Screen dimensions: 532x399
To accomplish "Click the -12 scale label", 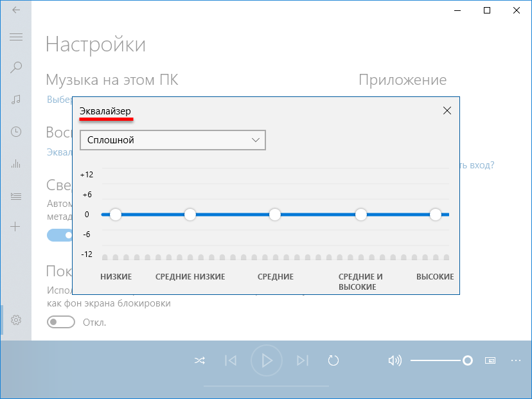I will click(x=87, y=254).
